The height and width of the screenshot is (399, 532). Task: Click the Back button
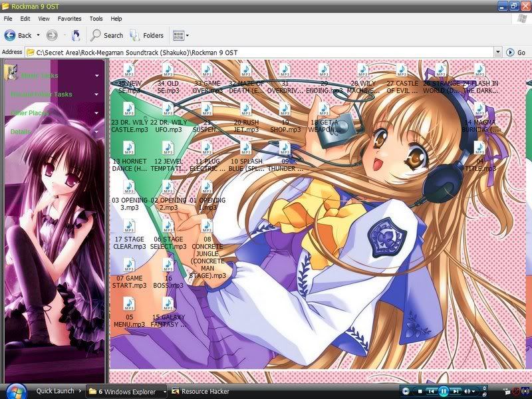18,35
